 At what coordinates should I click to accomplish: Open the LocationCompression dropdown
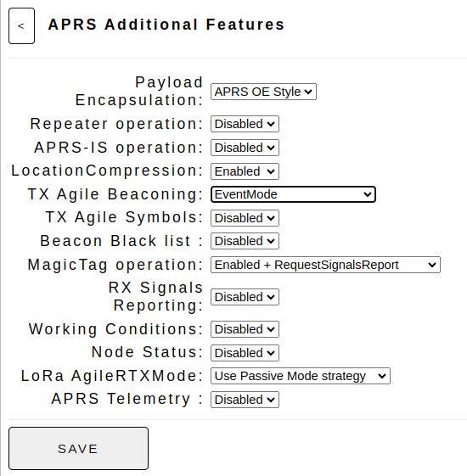(245, 171)
